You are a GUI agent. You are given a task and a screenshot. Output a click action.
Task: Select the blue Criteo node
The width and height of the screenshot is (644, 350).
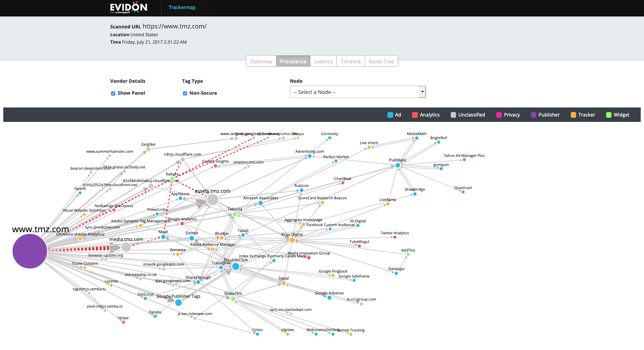(x=257, y=334)
